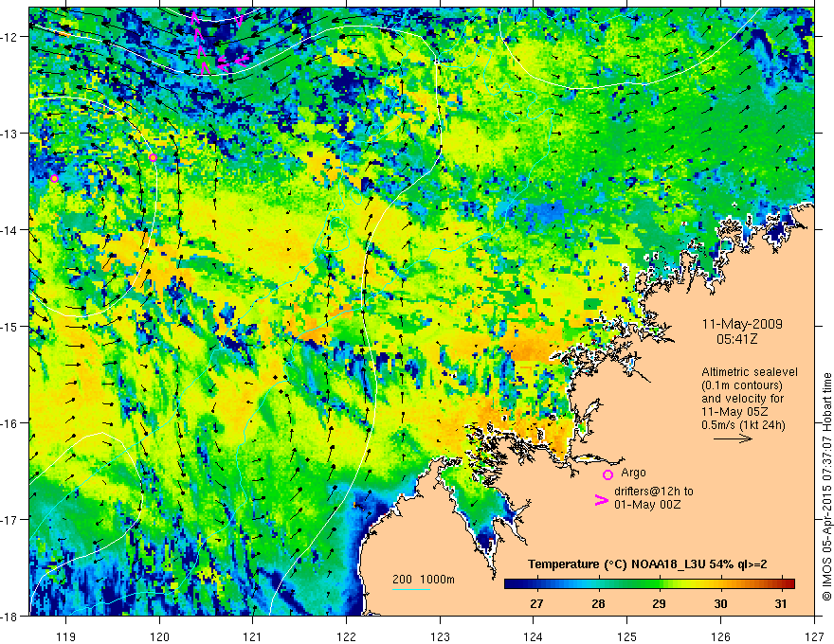834x644 pixels.
Task: Click the colour bar tick label 27
Action: (536, 603)
